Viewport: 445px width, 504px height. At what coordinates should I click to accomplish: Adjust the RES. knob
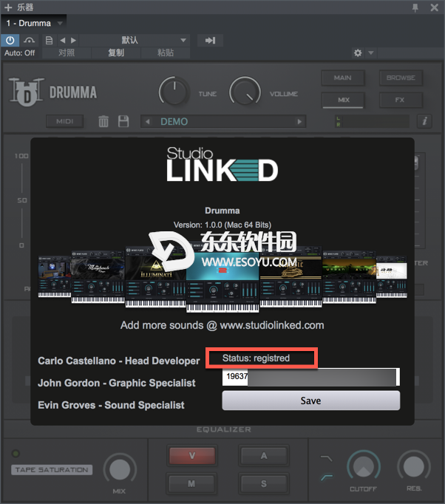coord(414,467)
